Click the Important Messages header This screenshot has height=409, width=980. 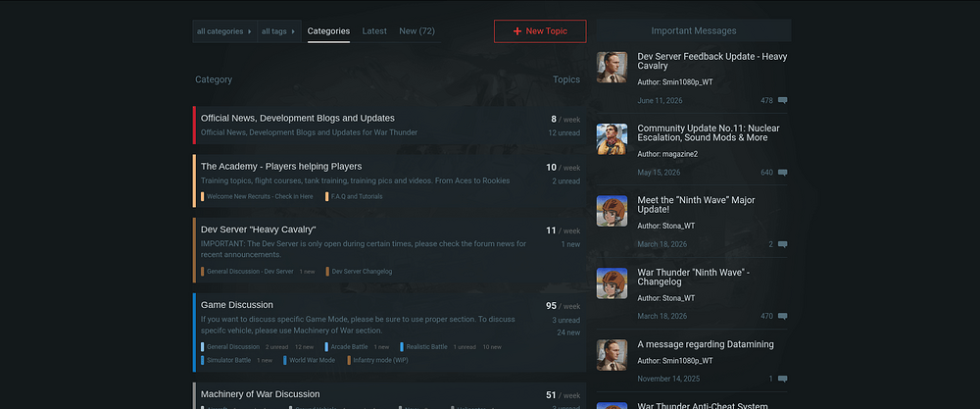(694, 30)
